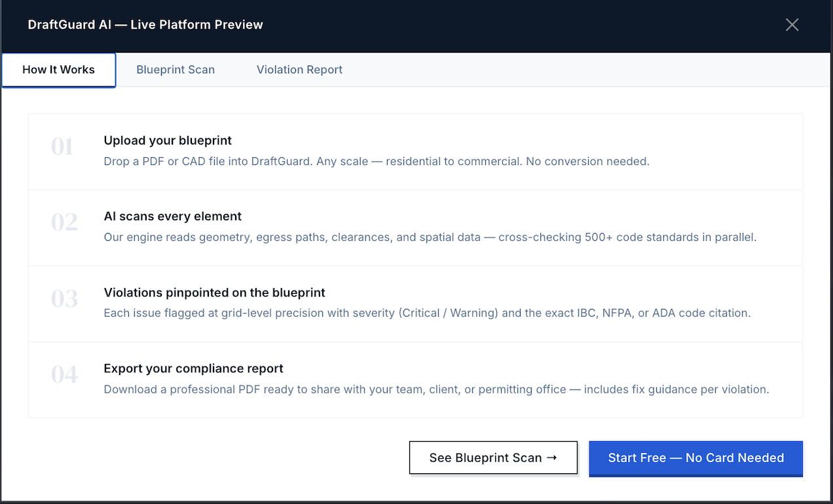This screenshot has width=833, height=504.
Task: Click the step number 01
Action: (62, 147)
